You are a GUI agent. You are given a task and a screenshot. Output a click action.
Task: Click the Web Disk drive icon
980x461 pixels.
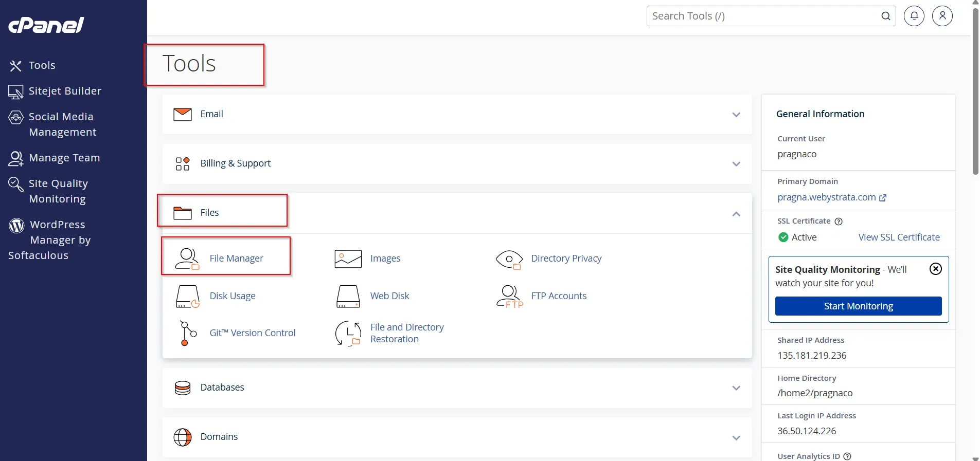pyautogui.click(x=348, y=297)
